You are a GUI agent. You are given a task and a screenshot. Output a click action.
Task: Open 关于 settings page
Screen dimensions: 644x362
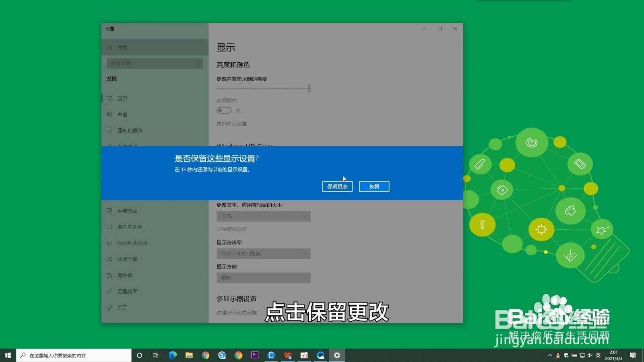[155, 307]
